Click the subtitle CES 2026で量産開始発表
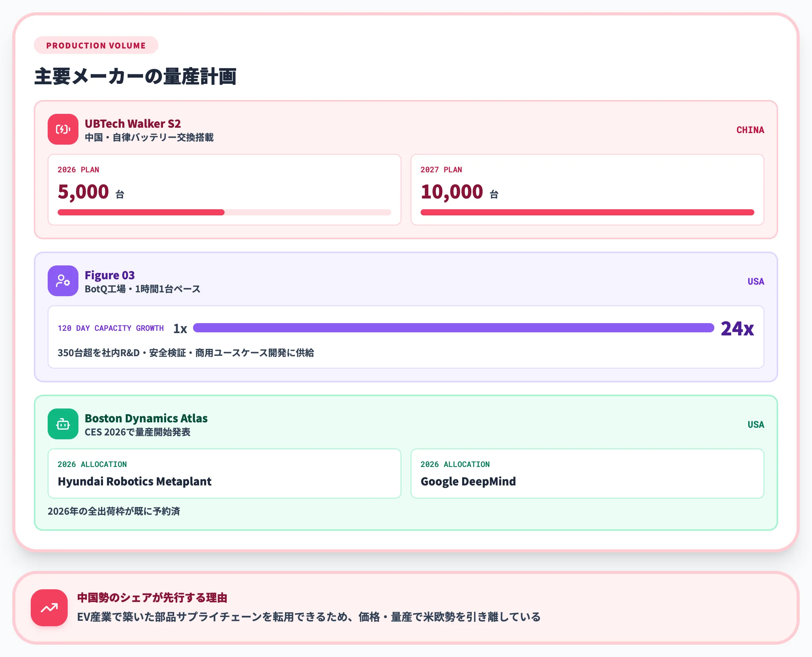 pyautogui.click(x=138, y=432)
